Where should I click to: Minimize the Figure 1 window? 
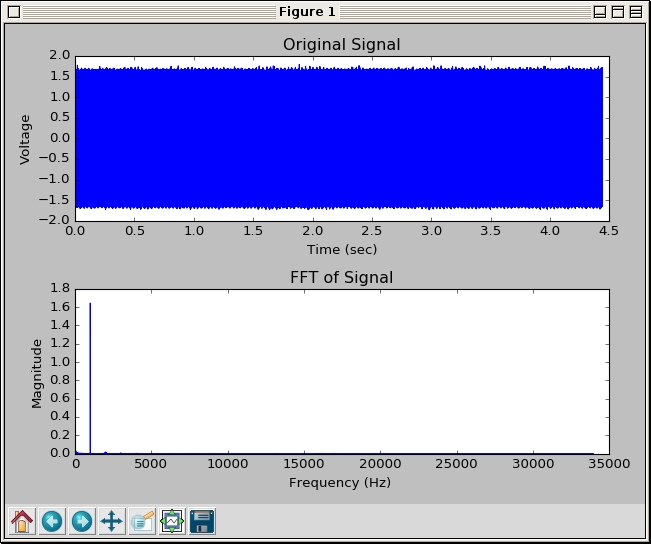coord(600,12)
